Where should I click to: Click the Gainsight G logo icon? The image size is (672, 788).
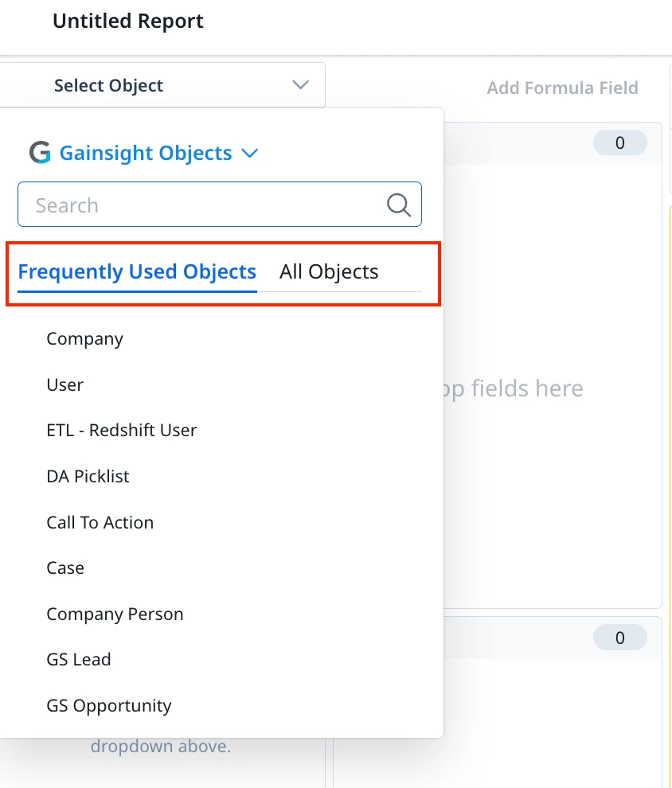pyautogui.click(x=40, y=153)
